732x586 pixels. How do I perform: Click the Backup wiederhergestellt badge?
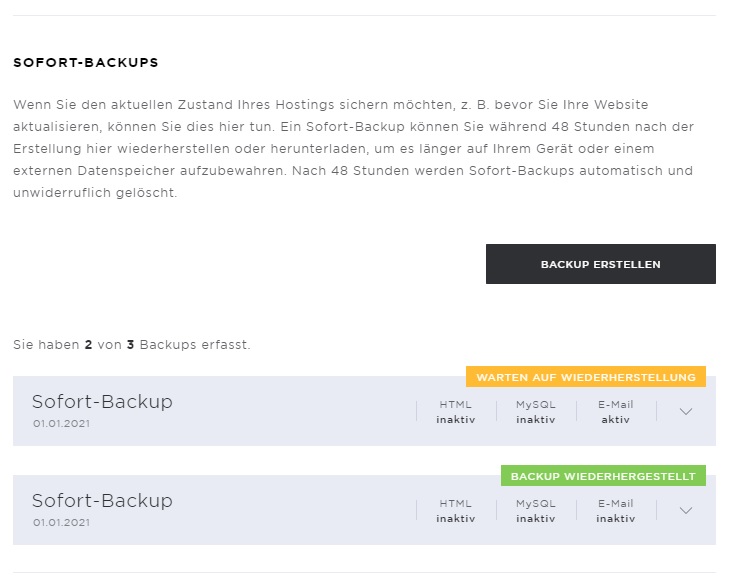603,476
